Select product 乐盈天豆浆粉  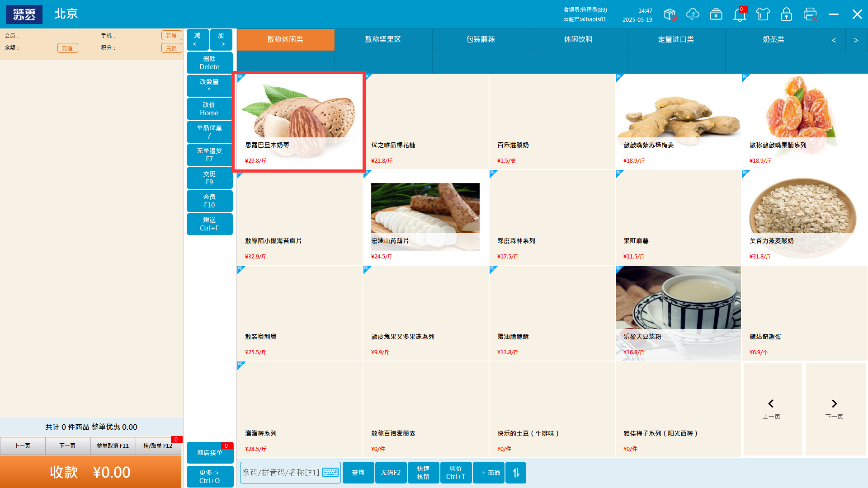[x=678, y=313]
